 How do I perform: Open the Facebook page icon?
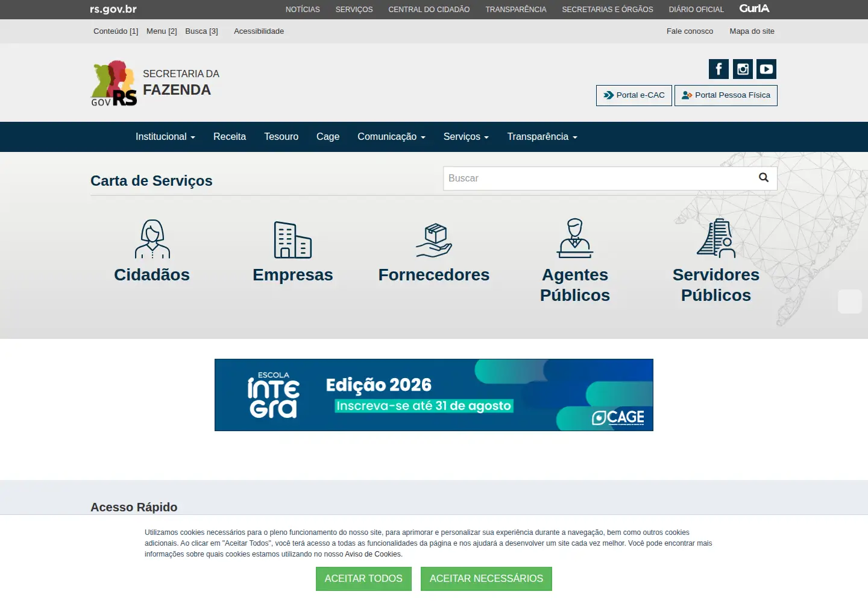719,69
